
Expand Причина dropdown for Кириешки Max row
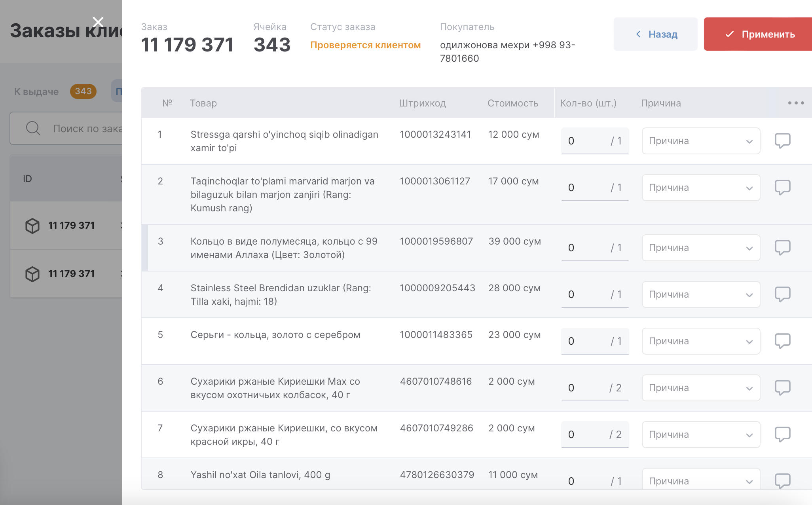coord(700,388)
